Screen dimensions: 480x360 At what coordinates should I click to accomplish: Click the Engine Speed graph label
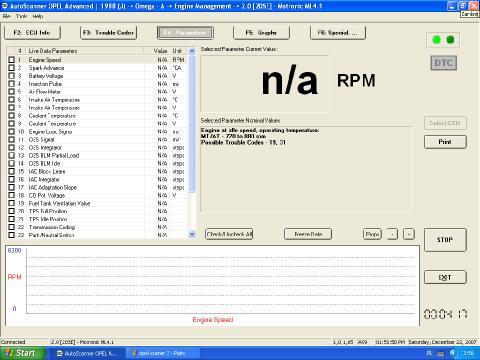click(213, 320)
